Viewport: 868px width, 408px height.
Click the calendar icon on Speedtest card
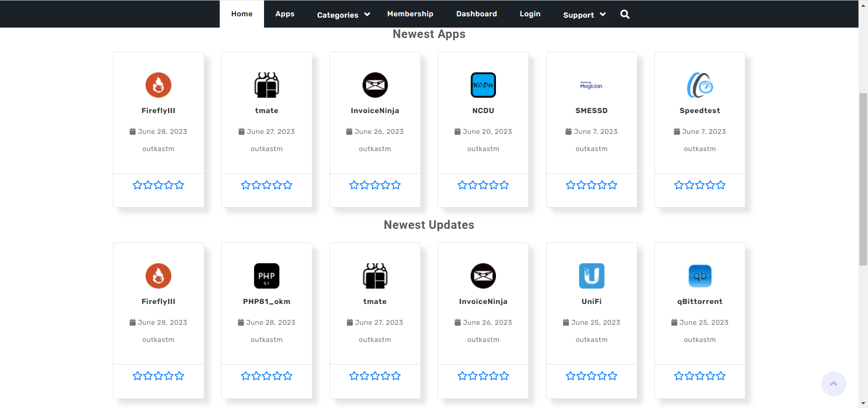[677, 131]
